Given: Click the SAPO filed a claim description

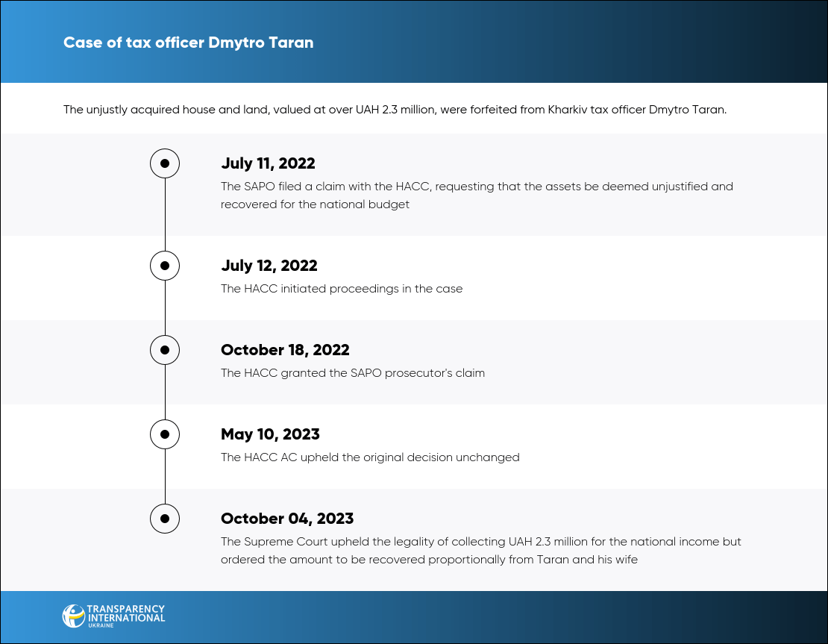Looking at the screenshot, I should click(477, 195).
